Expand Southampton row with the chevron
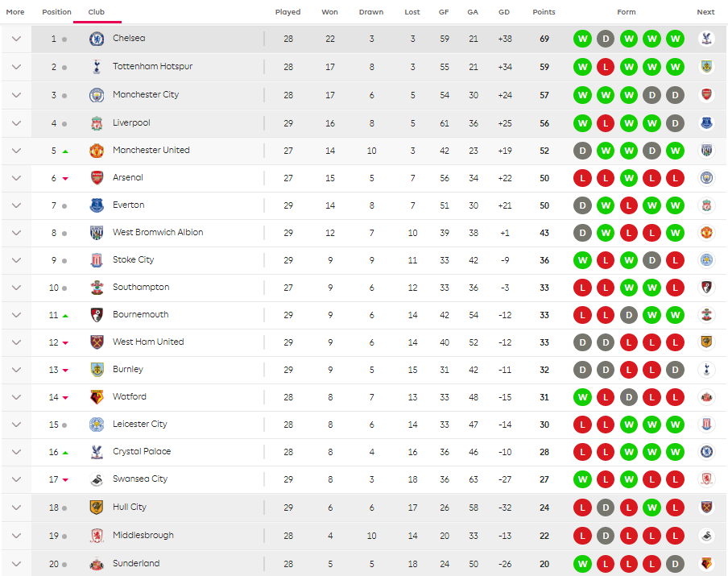 point(16,288)
